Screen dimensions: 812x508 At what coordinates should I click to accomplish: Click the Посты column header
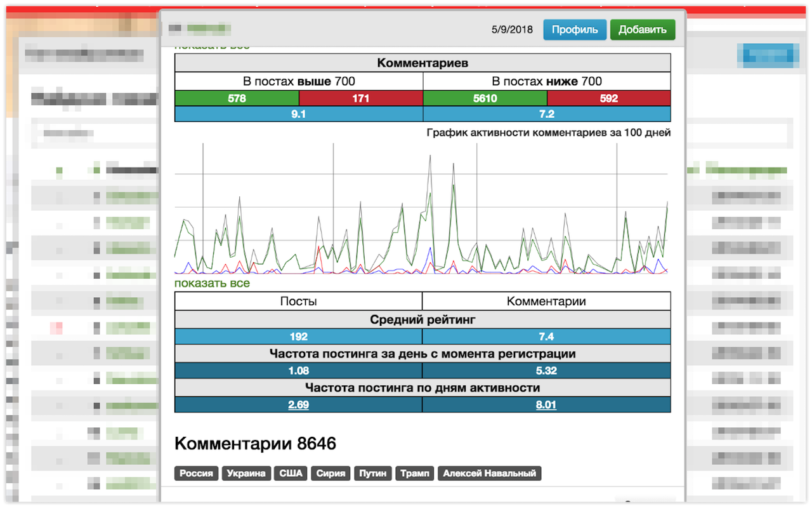point(298,302)
